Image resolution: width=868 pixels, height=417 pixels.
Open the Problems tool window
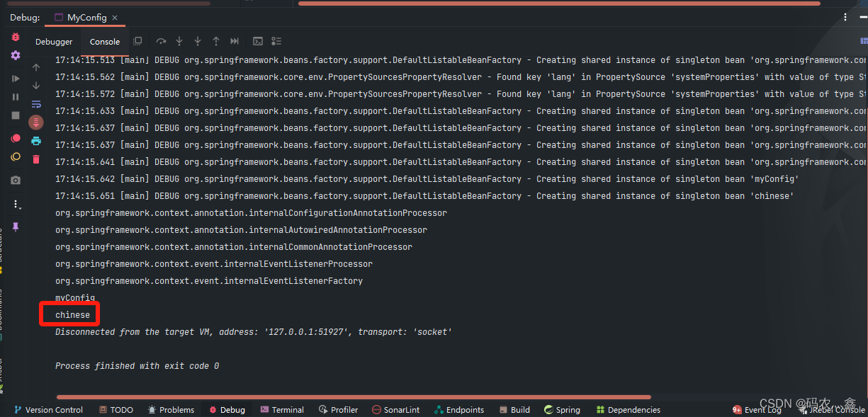tap(170, 410)
